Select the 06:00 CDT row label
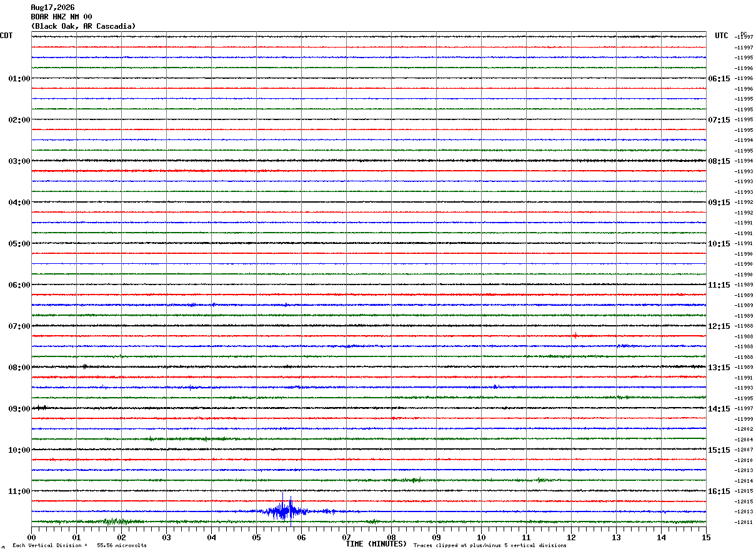The height and width of the screenshot is (554, 756). (19, 285)
